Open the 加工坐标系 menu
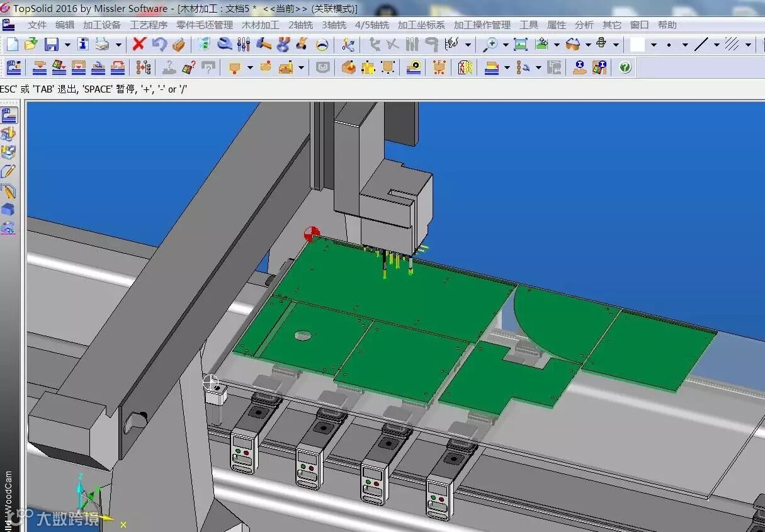 click(421, 25)
